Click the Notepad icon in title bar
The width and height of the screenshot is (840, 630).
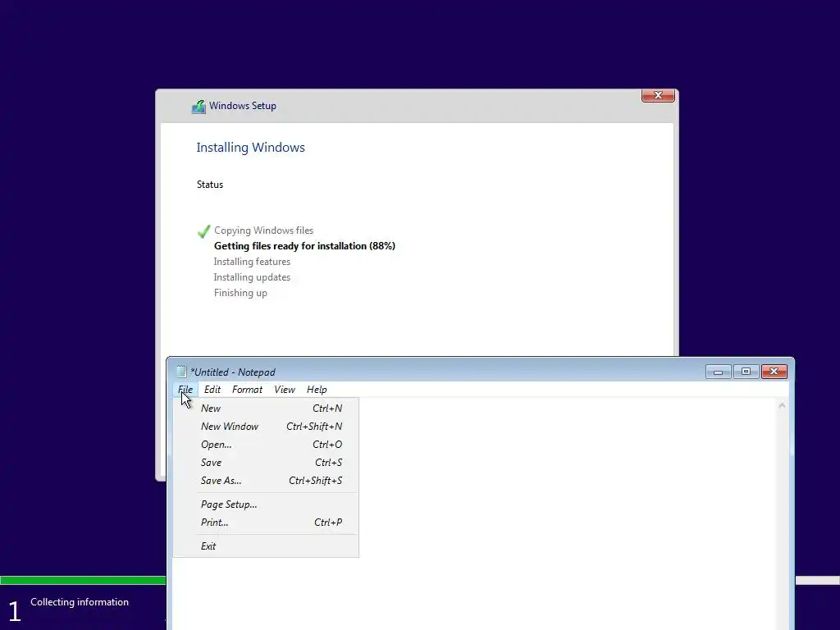[x=181, y=372]
